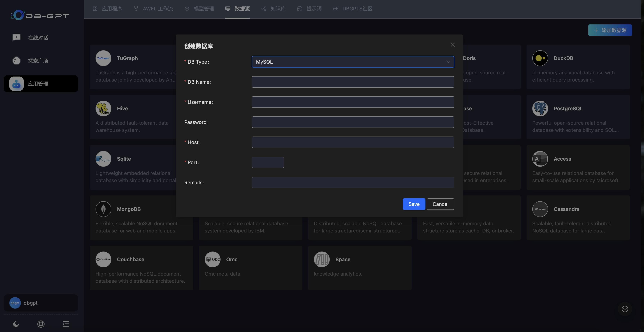Collapse sidebar with menu fold icon
This screenshot has height=332, width=644.
pos(66,324)
